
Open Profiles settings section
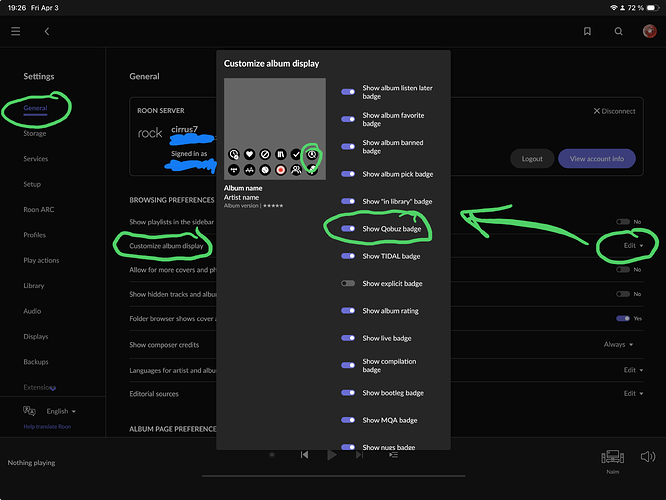point(34,235)
